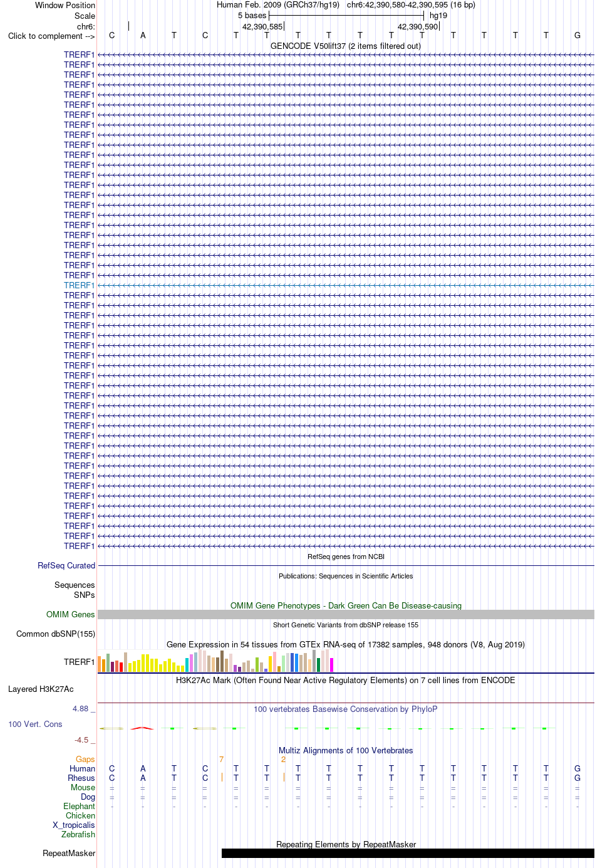The width and height of the screenshot is (595, 868).
Task: Click the dark green bar in the GTEx chart
Action: point(318,665)
